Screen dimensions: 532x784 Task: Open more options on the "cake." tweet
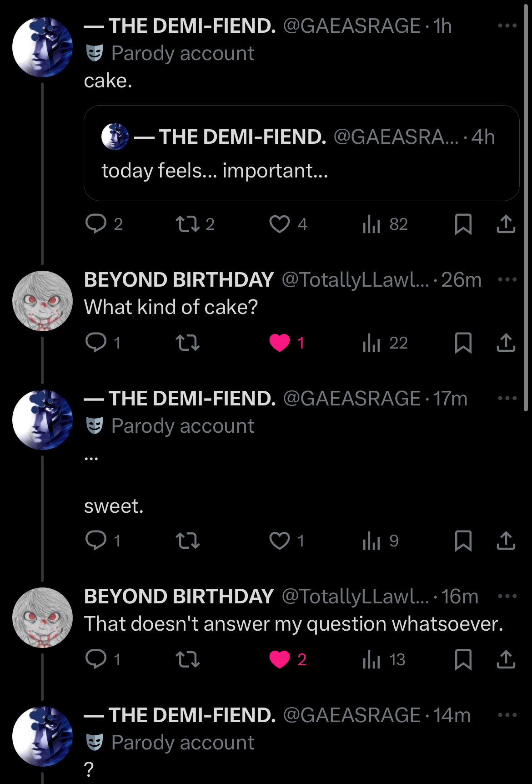(507, 26)
